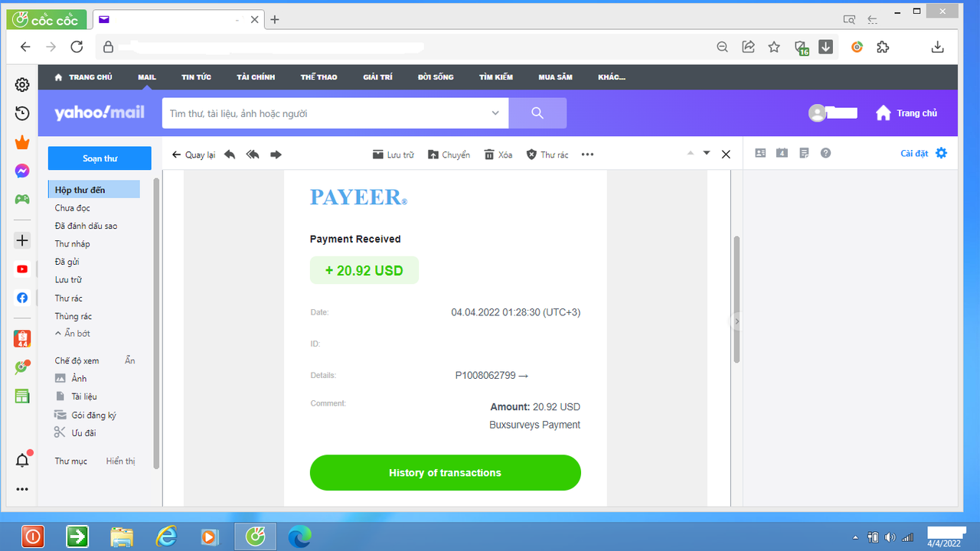Click Xóa delete button
980x551 pixels.
click(x=498, y=155)
